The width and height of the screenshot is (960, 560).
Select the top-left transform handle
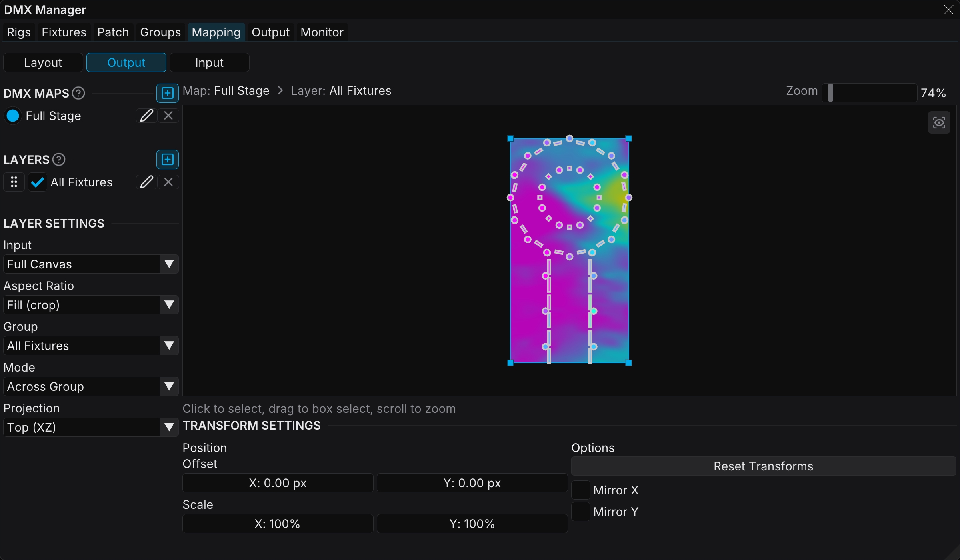click(510, 138)
